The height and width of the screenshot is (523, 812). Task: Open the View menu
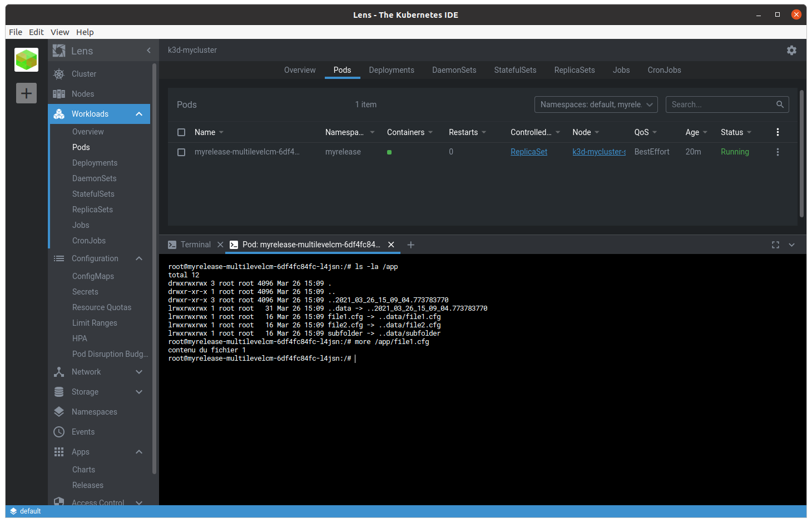(x=60, y=32)
